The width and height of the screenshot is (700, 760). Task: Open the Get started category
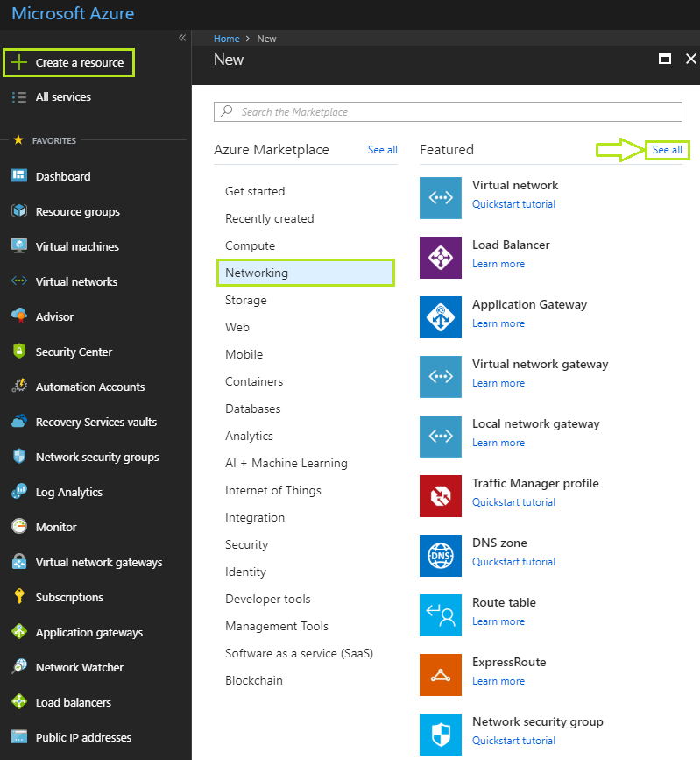click(255, 191)
